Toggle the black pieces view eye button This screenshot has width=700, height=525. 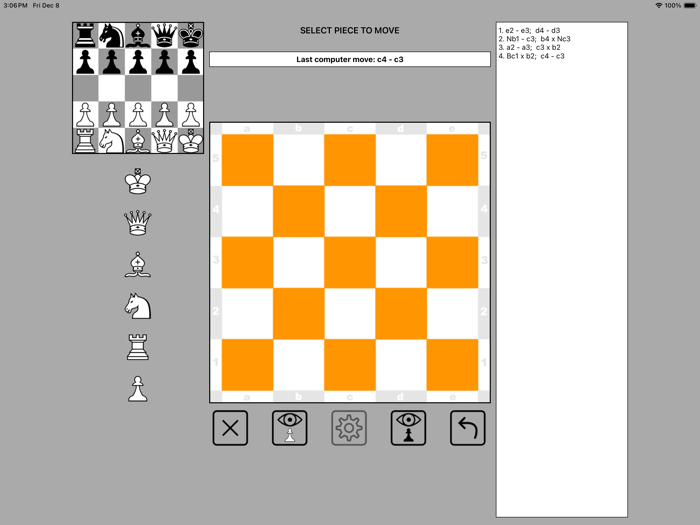tap(408, 428)
